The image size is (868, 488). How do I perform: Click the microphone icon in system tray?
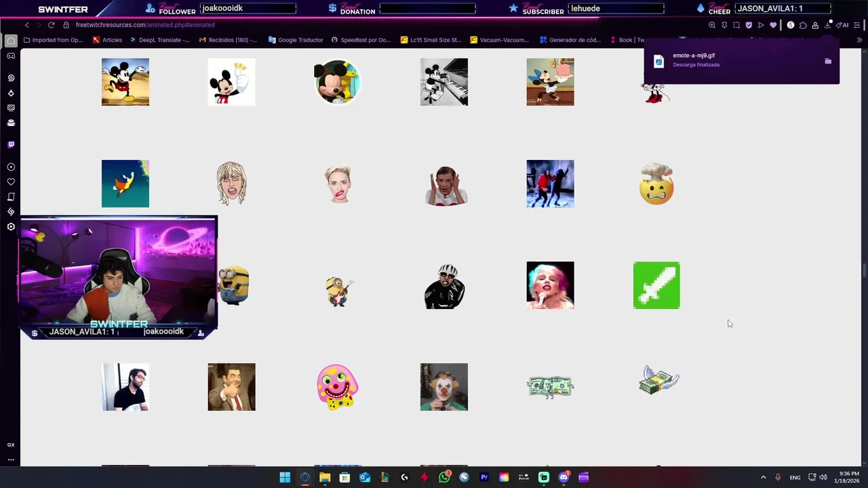[x=778, y=477]
